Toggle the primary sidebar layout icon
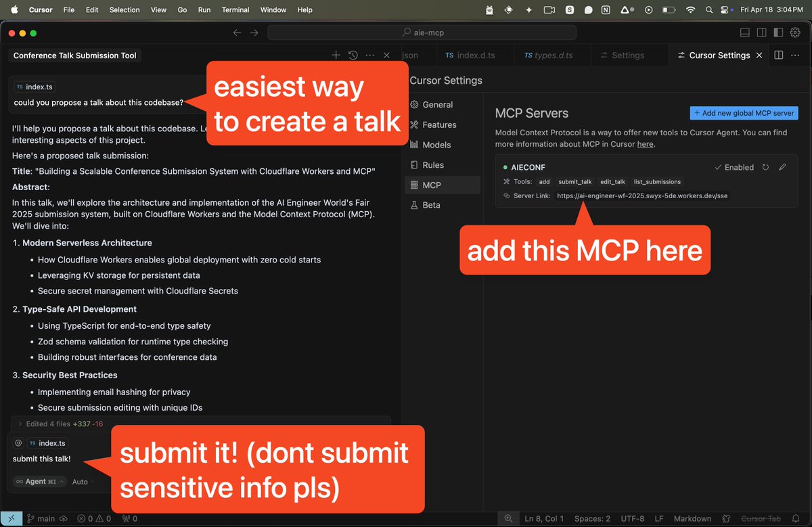812x527 pixels. (x=745, y=32)
